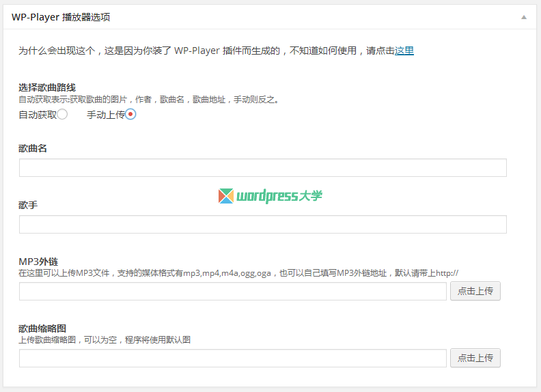Select the 手动上传 radio button

130,114
